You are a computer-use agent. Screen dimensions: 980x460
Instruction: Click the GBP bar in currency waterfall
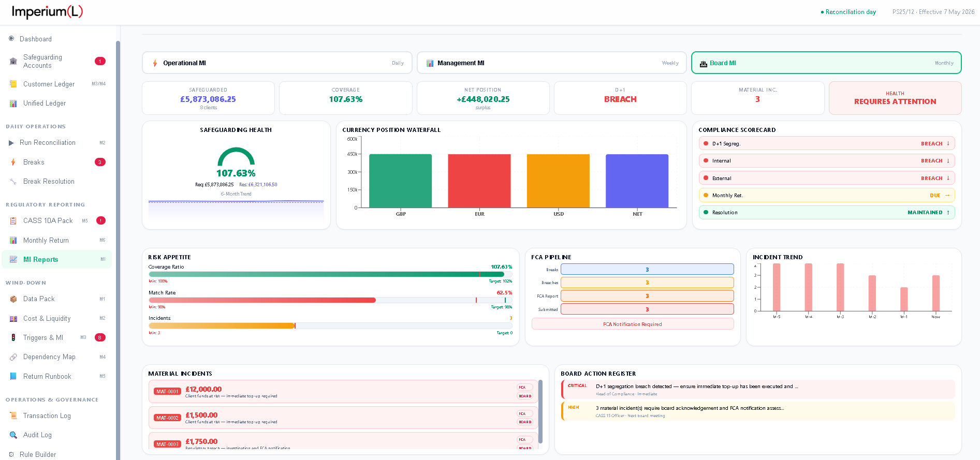(400, 181)
